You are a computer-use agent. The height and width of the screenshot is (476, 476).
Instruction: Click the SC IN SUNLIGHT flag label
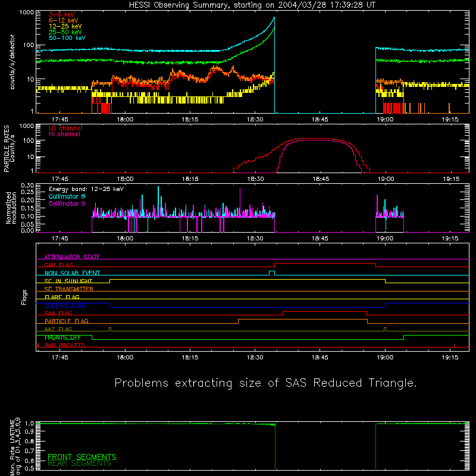click(x=68, y=281)
